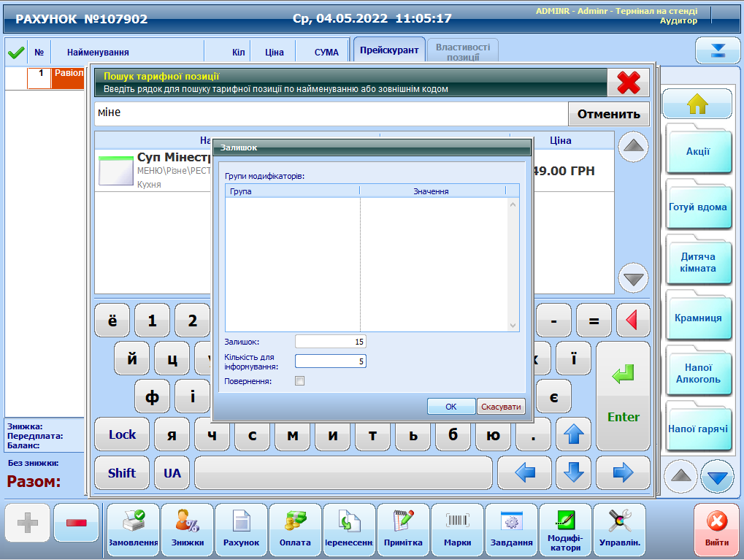Viewport: 744px width, 560px height.
Task: Open the Акції category folder
Action: tap(697, 152)
